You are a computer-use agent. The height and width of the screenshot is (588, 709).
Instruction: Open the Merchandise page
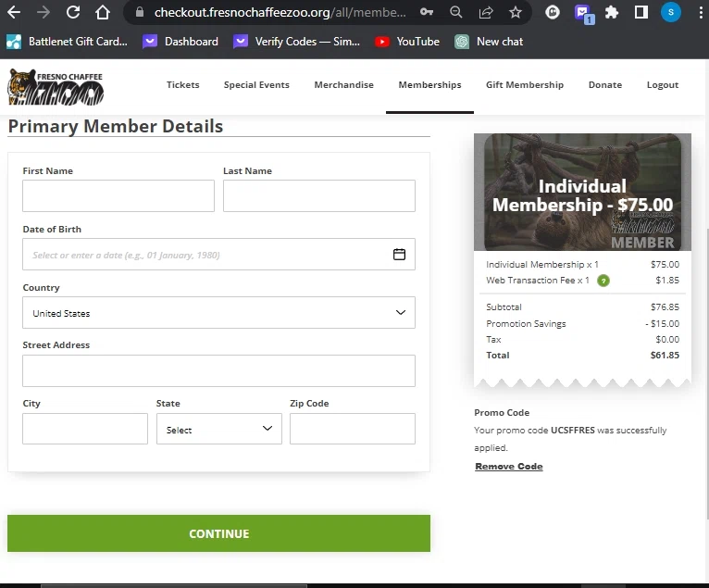click(343, 85)
